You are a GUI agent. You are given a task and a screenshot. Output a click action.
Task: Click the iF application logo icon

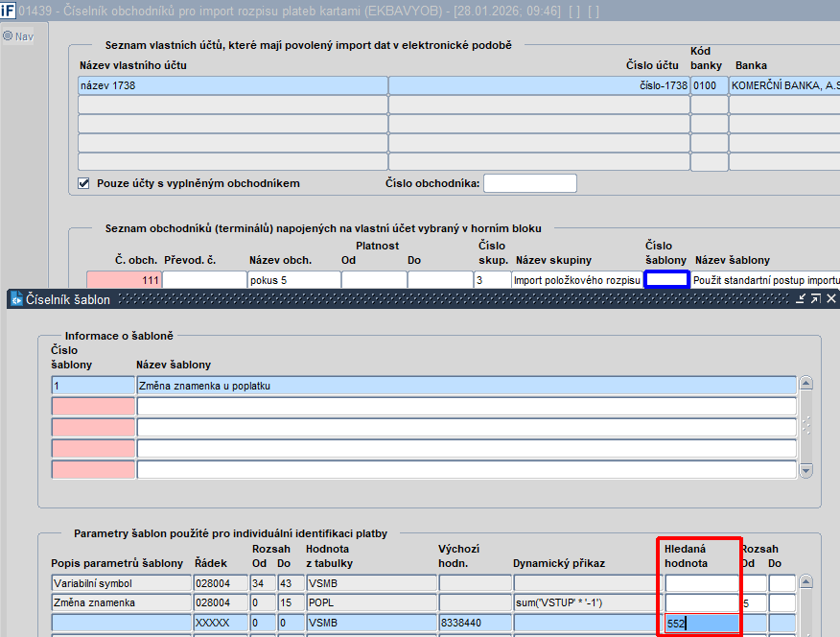coord(9,11)
